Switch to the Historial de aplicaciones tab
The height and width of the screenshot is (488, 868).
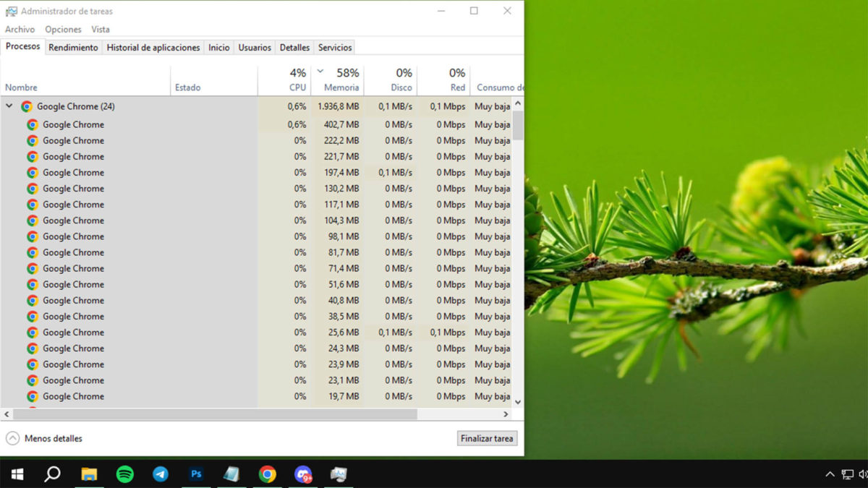pyautogui.click(x=153, y=48)
